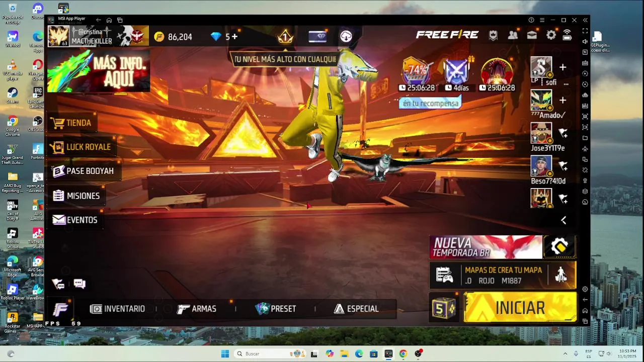Open the -74% discount event icon
644x362 pixels.
pyautogui.click(x=417, y=71)
